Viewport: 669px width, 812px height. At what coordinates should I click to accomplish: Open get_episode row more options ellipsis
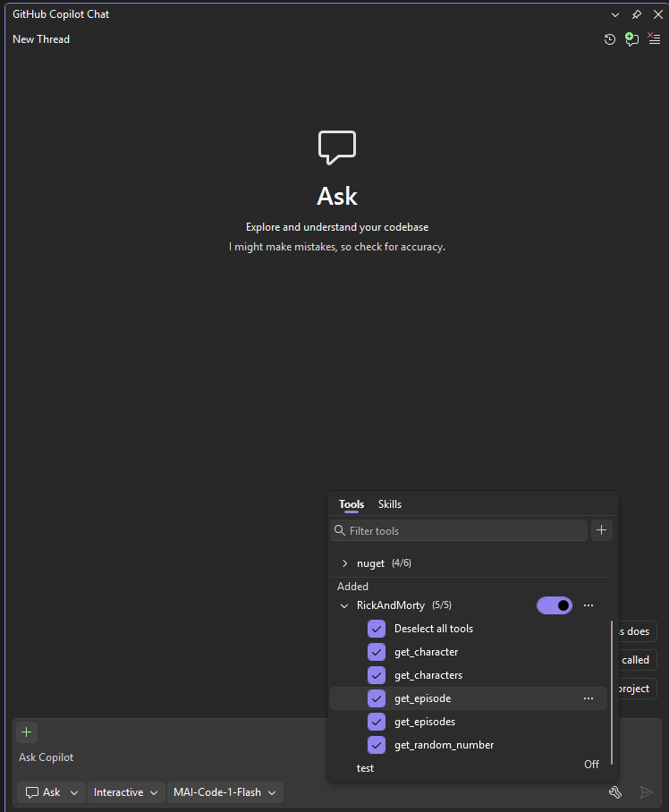coord(589,698)
